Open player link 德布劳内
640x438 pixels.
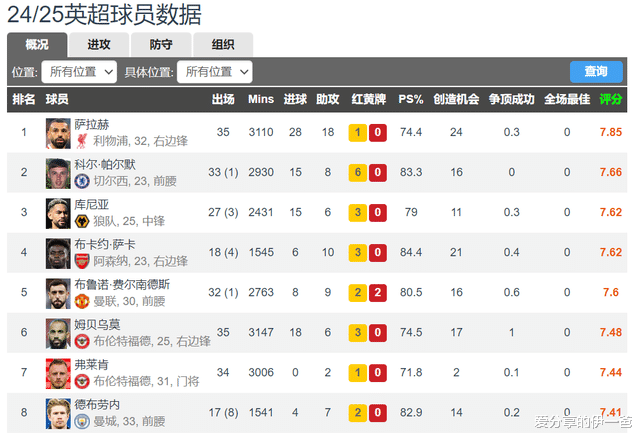click(97, 405)
